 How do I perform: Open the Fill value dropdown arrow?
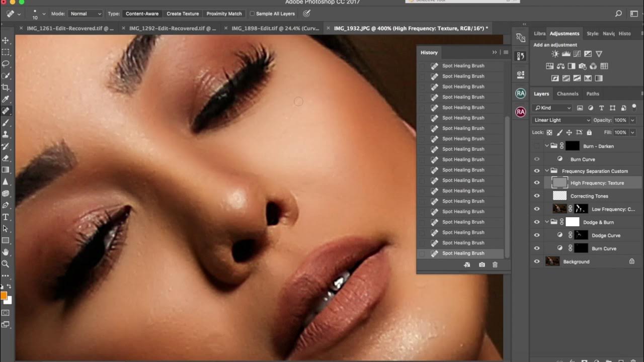[x=632, y=133]
